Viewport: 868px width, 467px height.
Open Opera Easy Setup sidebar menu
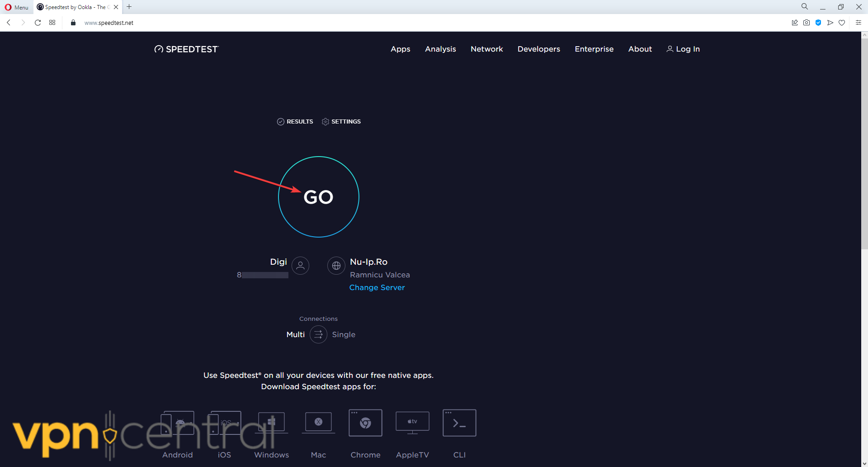(x=858, y=23)
